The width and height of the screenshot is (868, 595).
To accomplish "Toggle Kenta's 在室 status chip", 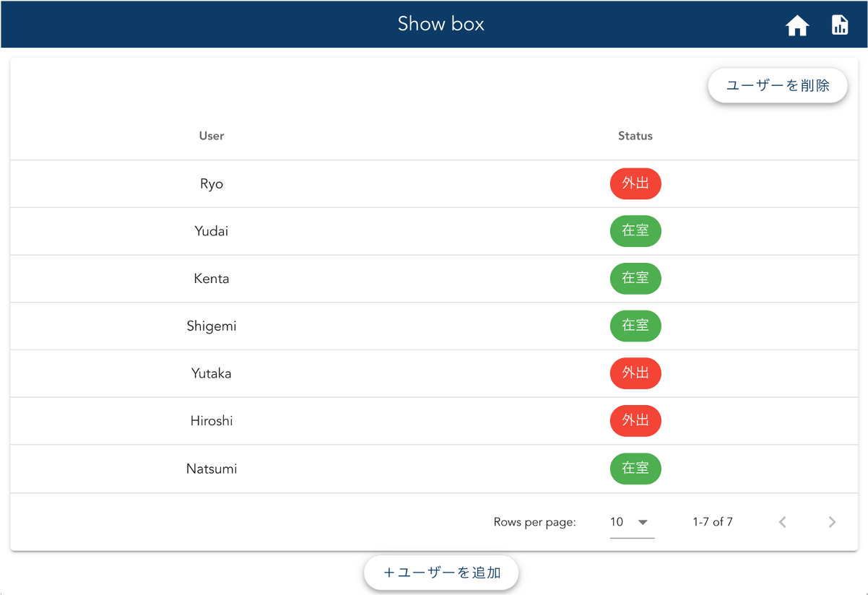I will click(635, 279).
